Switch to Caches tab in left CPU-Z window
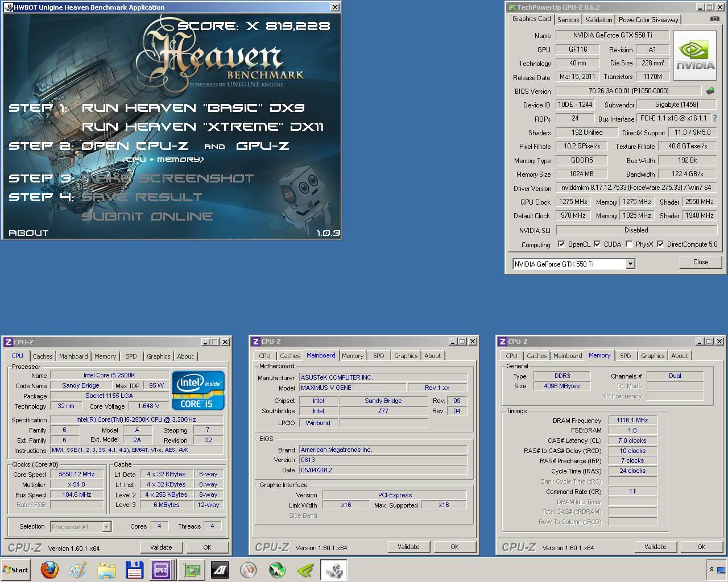 click(42, 356)
